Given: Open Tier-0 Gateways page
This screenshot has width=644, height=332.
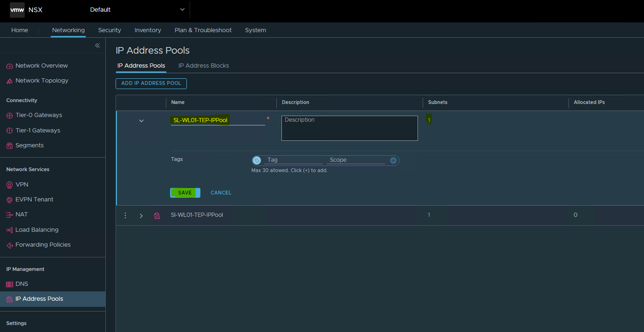Looking at the screenshot, I should coord(39,115).
